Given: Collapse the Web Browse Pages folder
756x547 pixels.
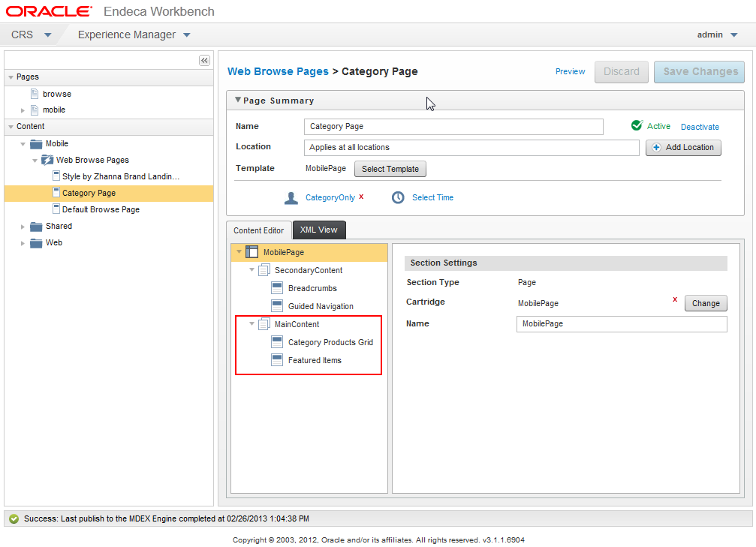Looking at the screenshot, I should pyautogui.click(x=35, y=161).
